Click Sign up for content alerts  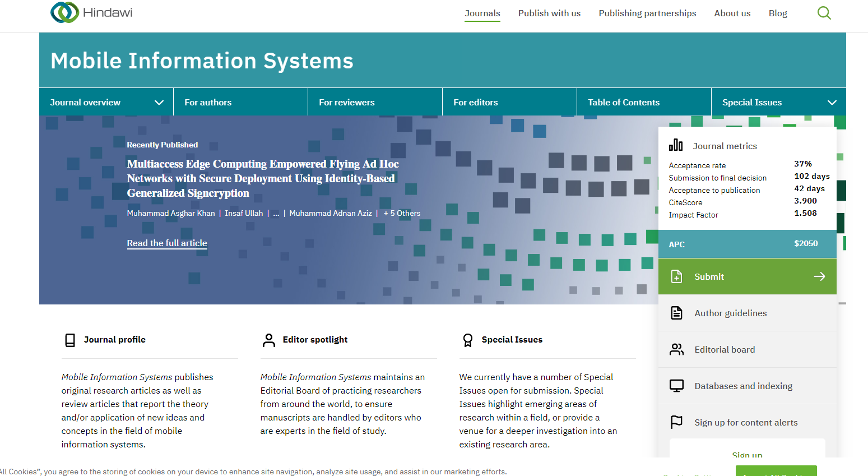point(746,422)
